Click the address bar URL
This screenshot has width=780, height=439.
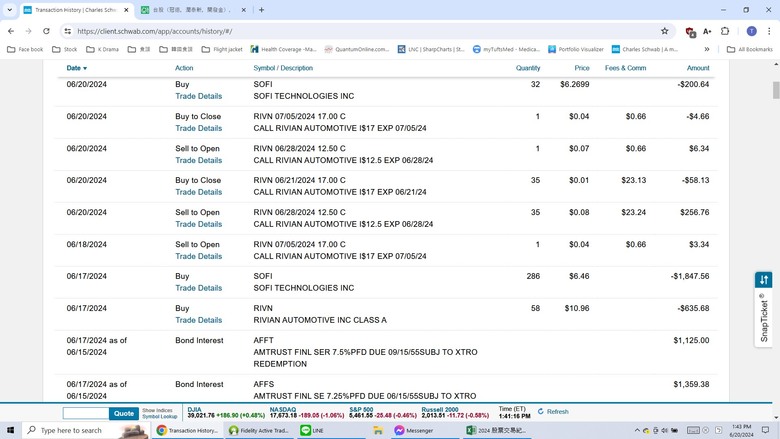click(155, 31)
